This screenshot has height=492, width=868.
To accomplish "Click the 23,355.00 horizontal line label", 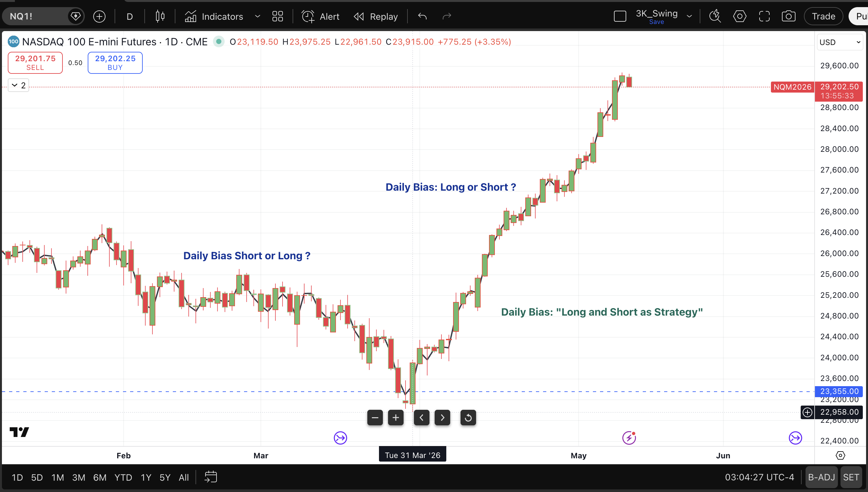I will [x=839, y=391].
